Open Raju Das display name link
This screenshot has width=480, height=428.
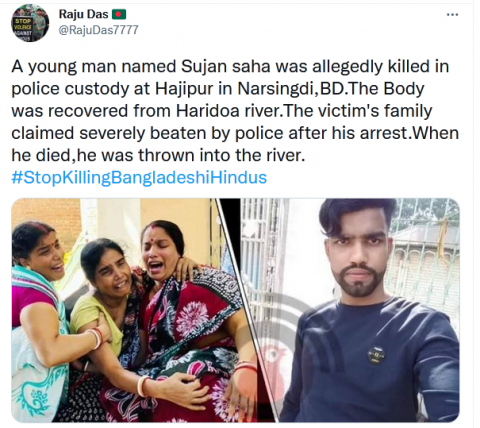coord(83,14)
